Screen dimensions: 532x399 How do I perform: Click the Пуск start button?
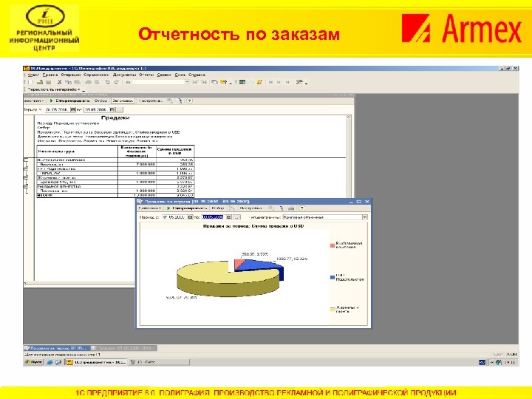(33, 362)
